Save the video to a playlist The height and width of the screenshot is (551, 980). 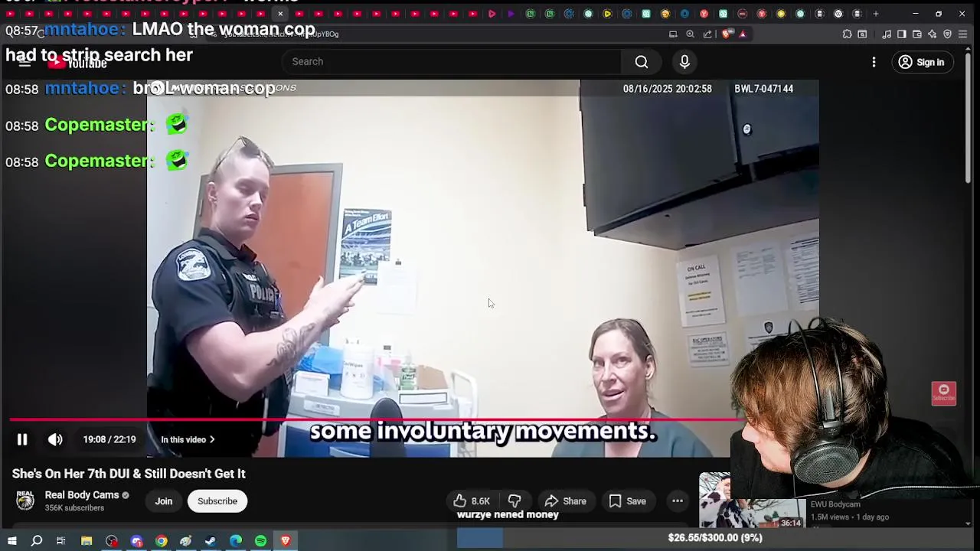pyautogui.click(x=627, y=501)
